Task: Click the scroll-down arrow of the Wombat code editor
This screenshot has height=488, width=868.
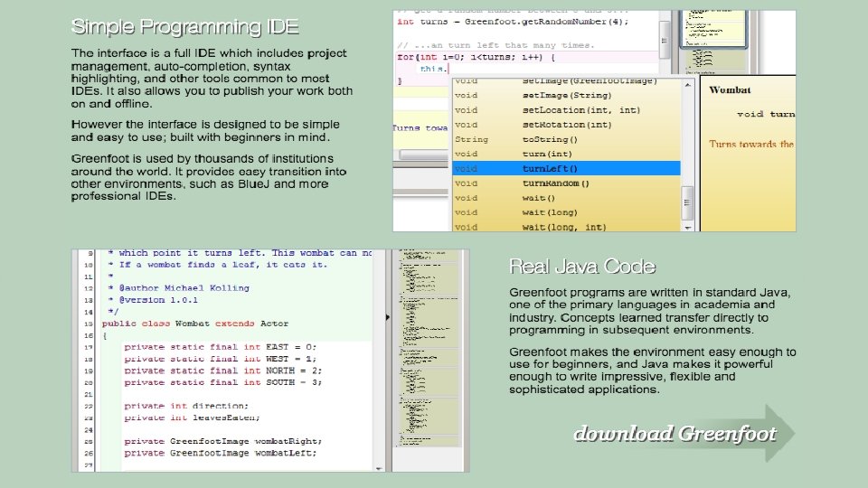Action: (x=379, y=468)
